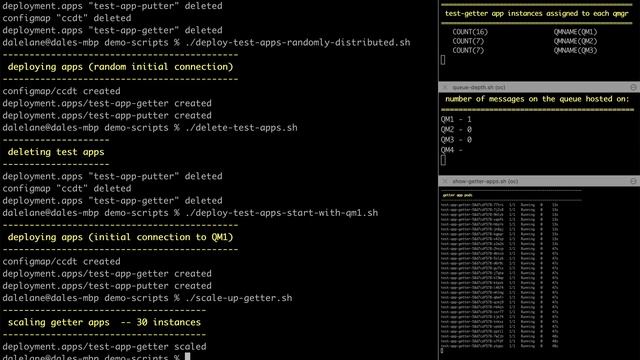Click COUNT(7) in the QMNAME(QM2) row
The height and width of the screenshot is (360, 640).
[468, 41]
